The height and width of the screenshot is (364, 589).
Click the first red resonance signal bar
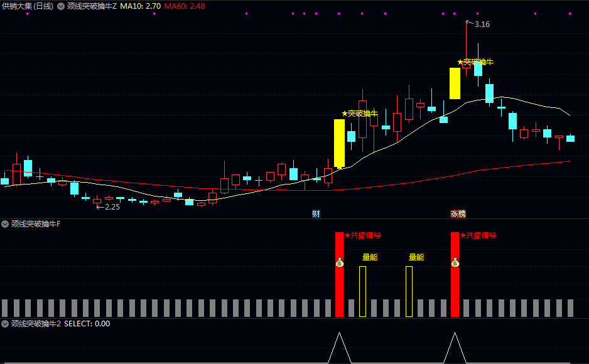(339, 274)
